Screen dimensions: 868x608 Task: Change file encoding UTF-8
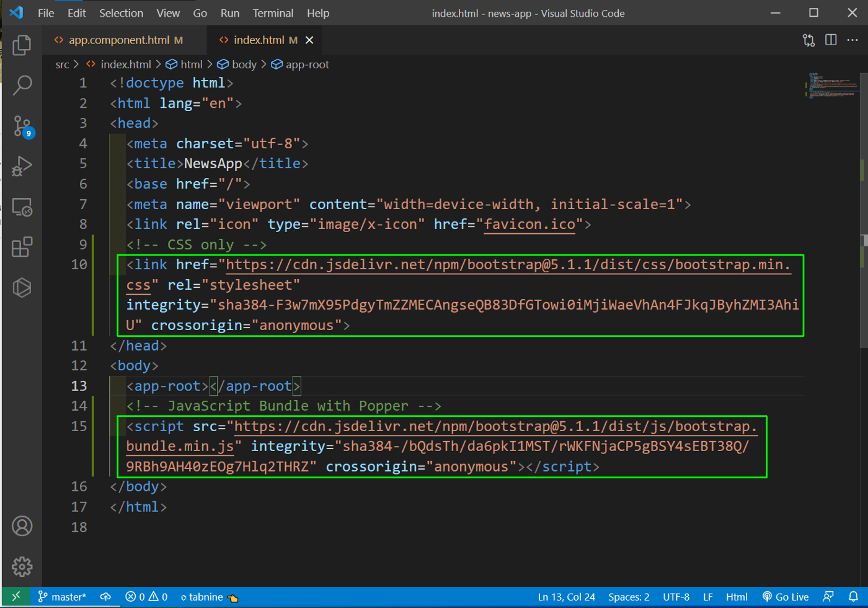[x=676, y=597]
